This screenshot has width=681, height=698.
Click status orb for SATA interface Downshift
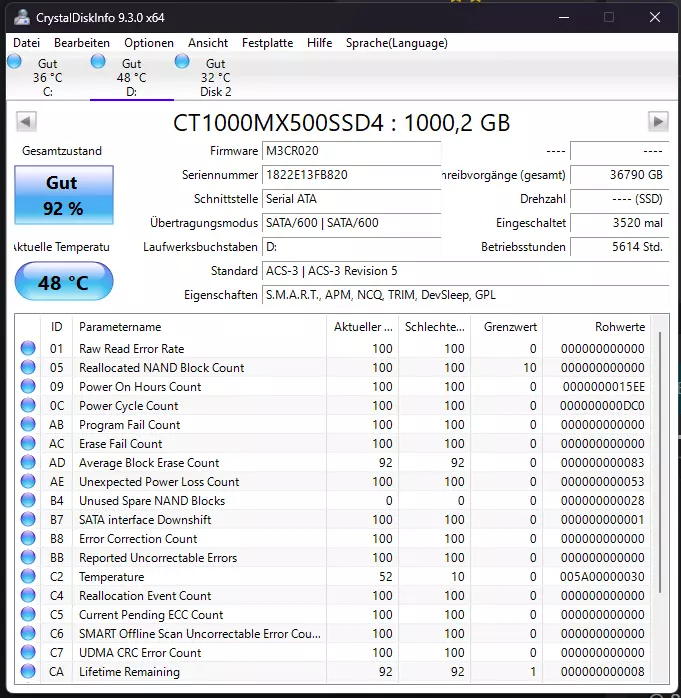click(x=28, y=519)
